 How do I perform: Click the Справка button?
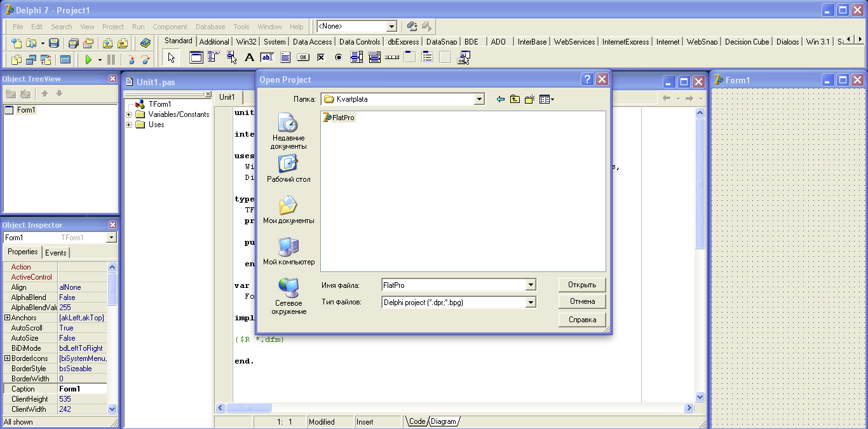coord(582,320)
